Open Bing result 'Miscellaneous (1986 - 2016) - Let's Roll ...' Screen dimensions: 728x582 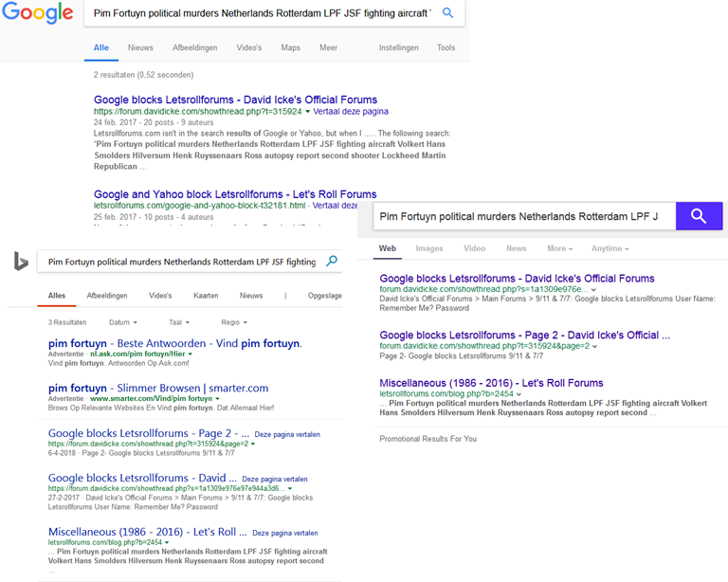coord(148,532)
